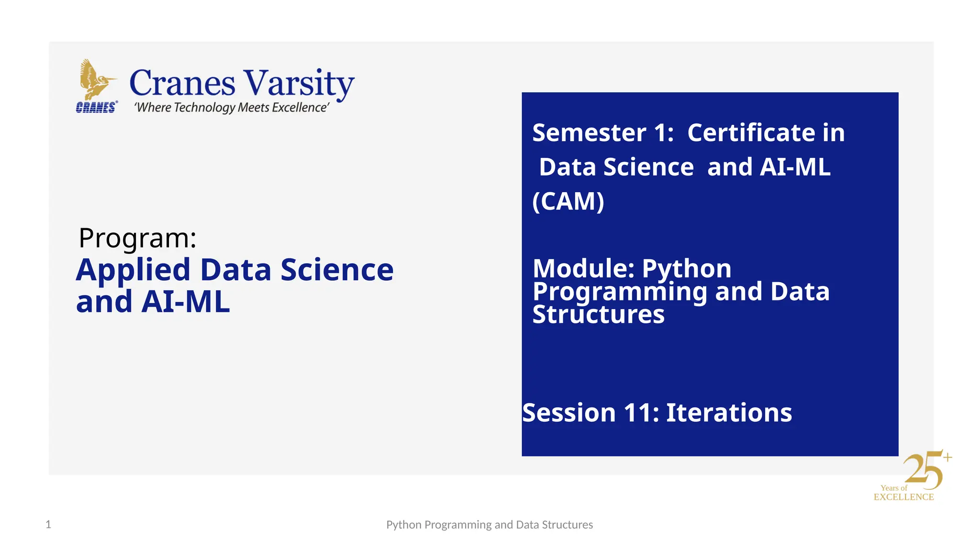
Task: Click the 'Python Programming and Data Structures' footer
Action: (490, 525)
